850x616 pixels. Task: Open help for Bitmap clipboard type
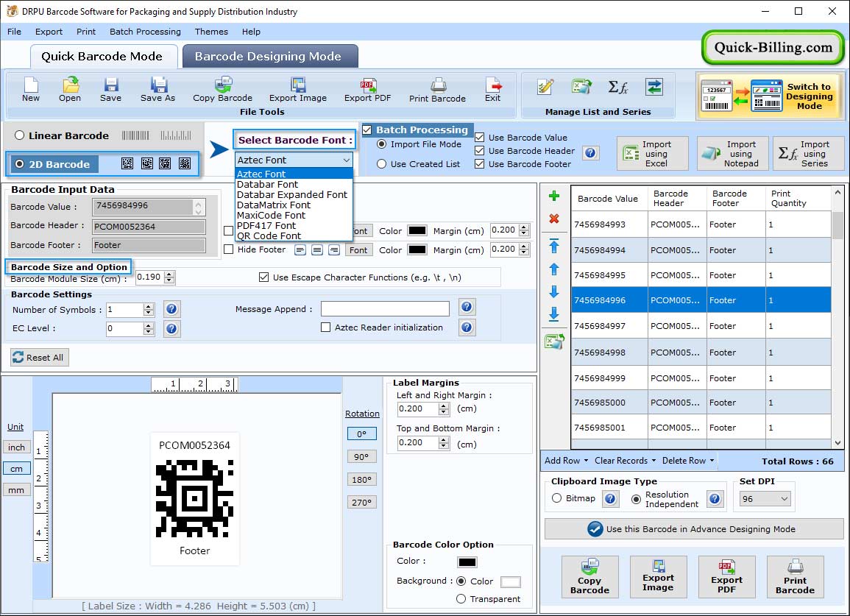[610, 499]
